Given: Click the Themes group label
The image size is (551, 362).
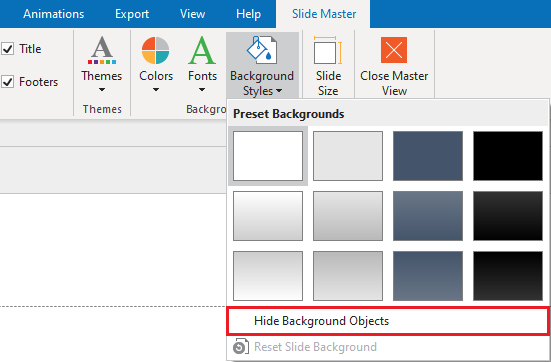Looking at the screenshot, I should (102, 109).
